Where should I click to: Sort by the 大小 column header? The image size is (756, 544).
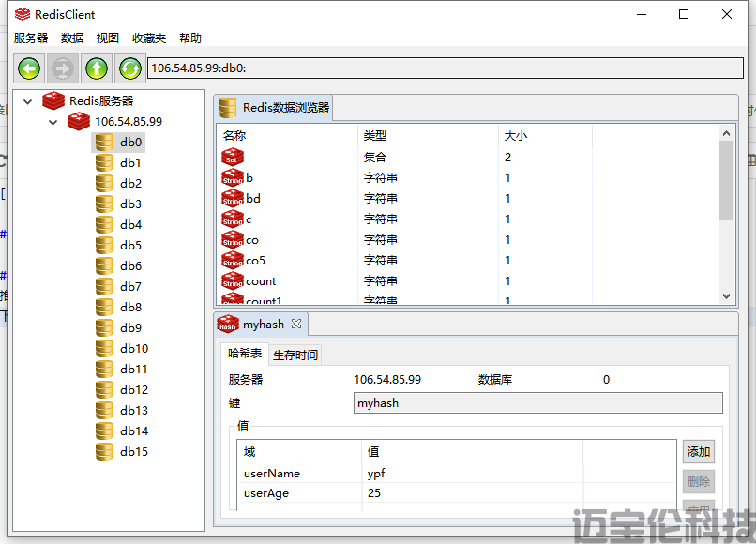[545, 136]
